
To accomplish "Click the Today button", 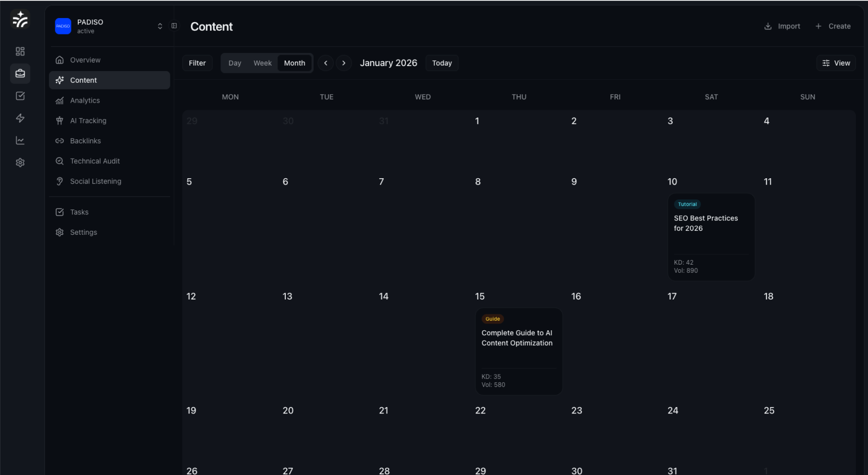I will coord(442,63).
